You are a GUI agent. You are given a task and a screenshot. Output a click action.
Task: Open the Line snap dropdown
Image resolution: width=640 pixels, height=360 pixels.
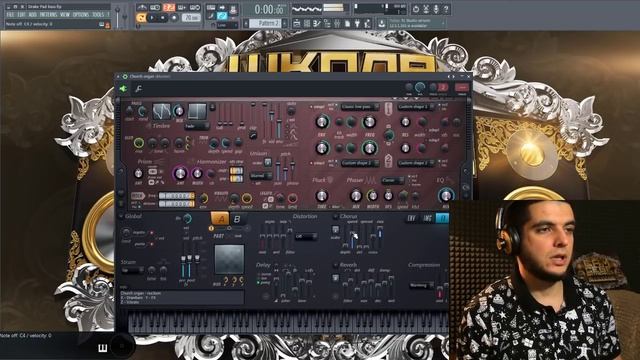coord(227,25)
